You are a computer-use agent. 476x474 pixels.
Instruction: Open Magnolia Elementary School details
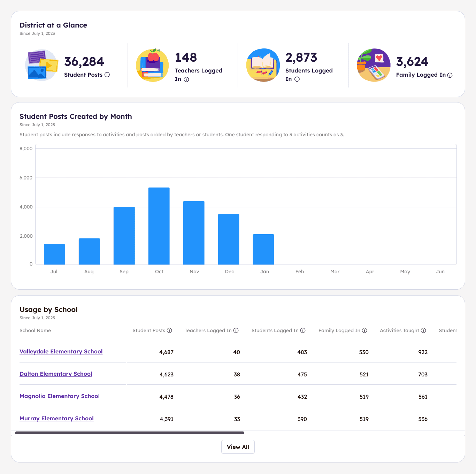pos(59,396)
